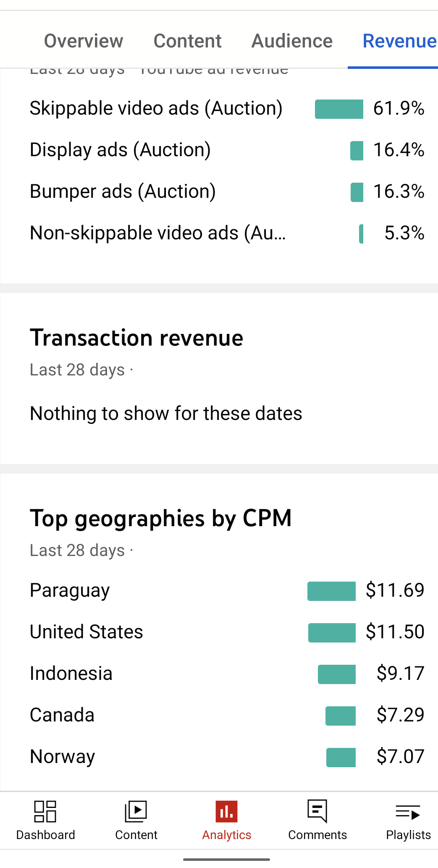Tap the Skippable video ads (Auction) row
Screen dimensions: 438x868
point(227,108)
